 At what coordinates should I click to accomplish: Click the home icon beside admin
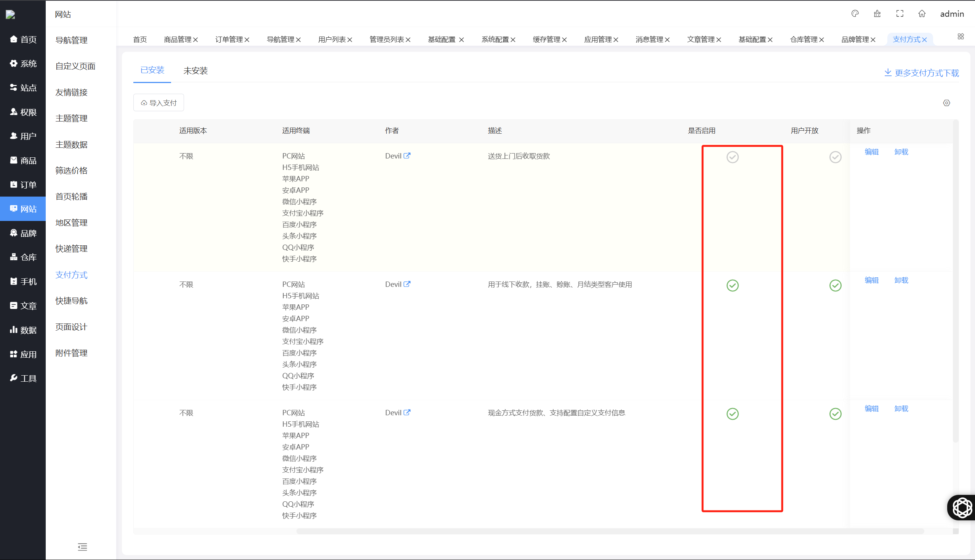click(x=922, y=14)
